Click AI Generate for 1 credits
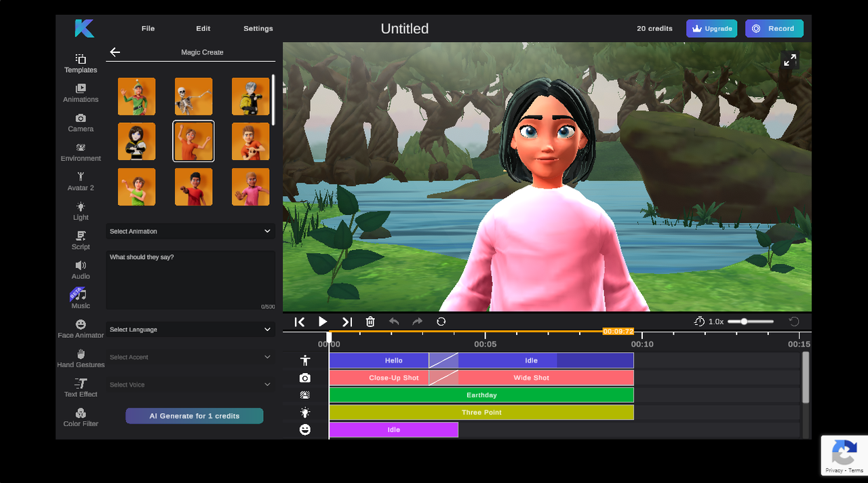The width and height of the screenshot is (868, 483). (x=195, y=416)
